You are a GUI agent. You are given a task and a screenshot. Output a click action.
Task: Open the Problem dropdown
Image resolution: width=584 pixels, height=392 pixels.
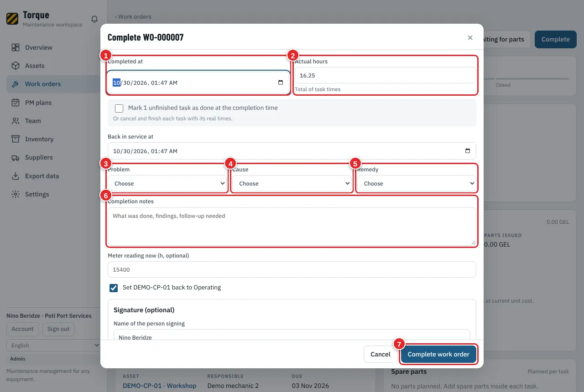(167, 184)
